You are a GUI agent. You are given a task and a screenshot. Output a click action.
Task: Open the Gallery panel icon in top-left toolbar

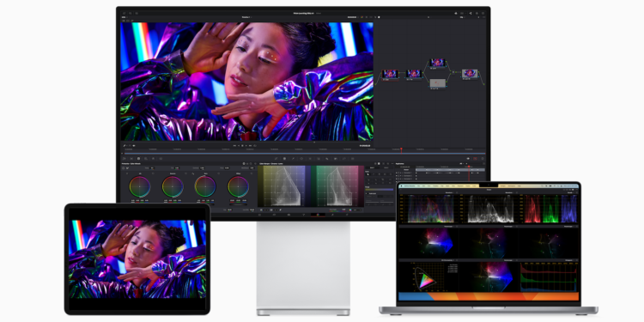coord(124,13)
